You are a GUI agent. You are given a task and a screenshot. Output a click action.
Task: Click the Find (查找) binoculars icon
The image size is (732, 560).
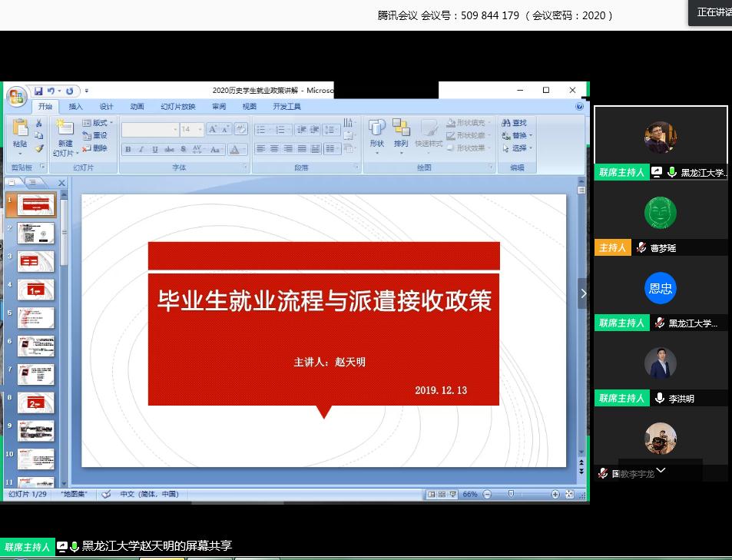[507, 123]
